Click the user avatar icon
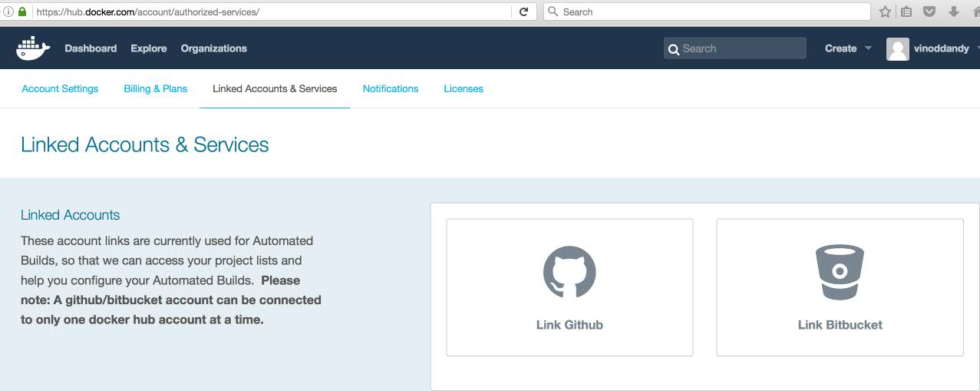This screenshot has height=391, width=980. pyautogui.click(x=897, y=48)
